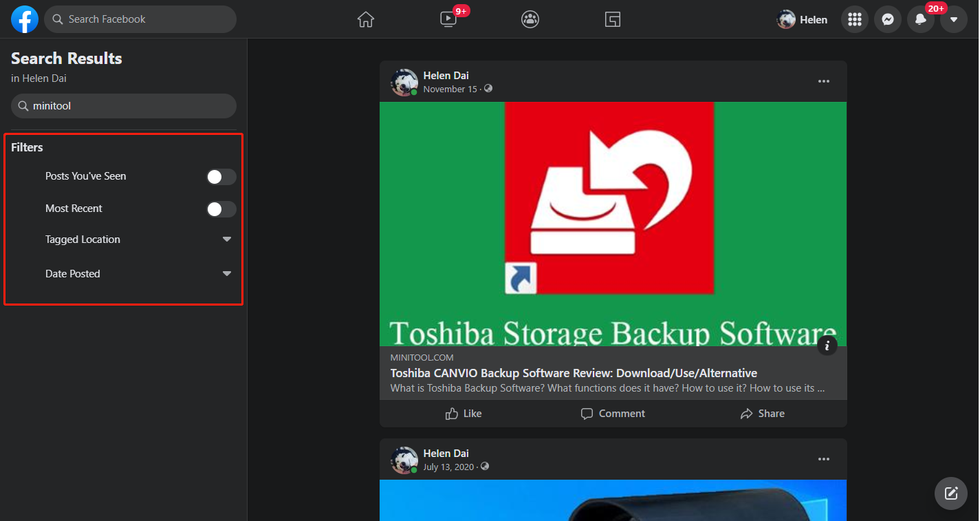The image size is (980, 521).
Task: Open the Toshiba CANVIO Backup Software Review link
Action: click(x=574, y=373)
